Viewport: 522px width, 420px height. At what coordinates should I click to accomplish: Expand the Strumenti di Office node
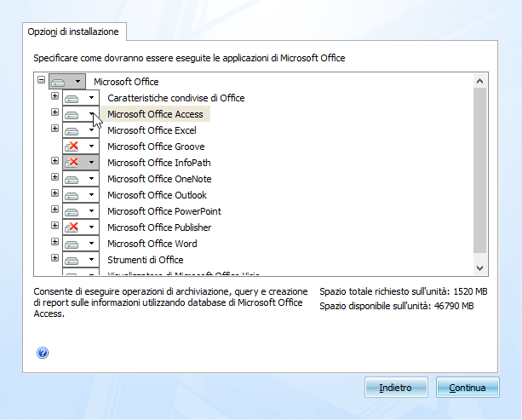tap(55, 258)
